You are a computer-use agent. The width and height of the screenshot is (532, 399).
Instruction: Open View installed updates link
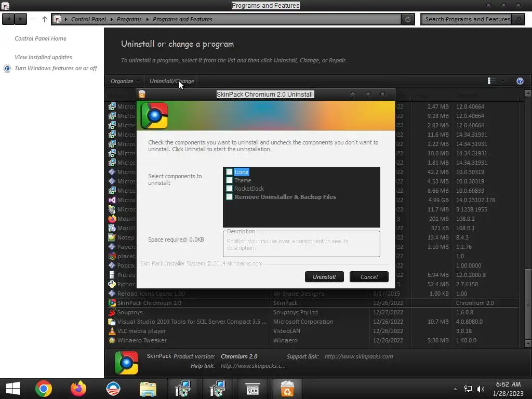point(43,57)
